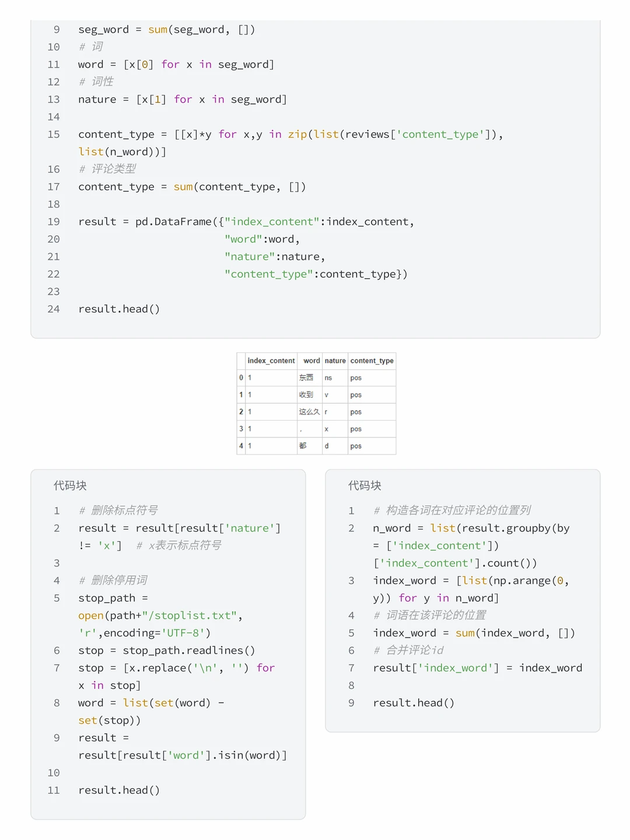Click the table row containing 东西
Screen dimensions: 630x840
coord(316,377)
